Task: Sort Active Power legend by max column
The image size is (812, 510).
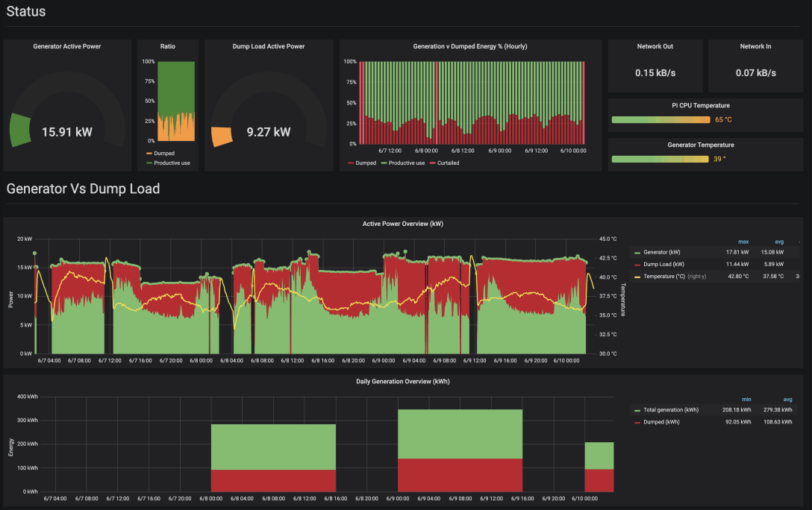Action: coord(743,242)
